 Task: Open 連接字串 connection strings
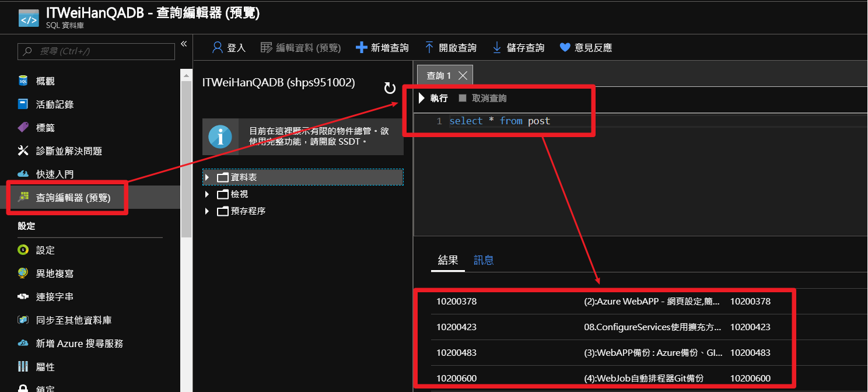tap(55, 297)
